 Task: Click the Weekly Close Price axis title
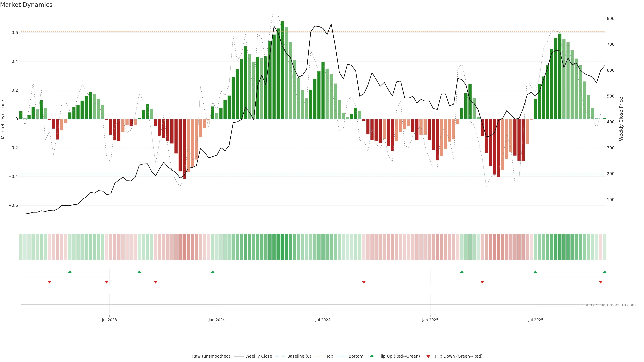(621, 119)
